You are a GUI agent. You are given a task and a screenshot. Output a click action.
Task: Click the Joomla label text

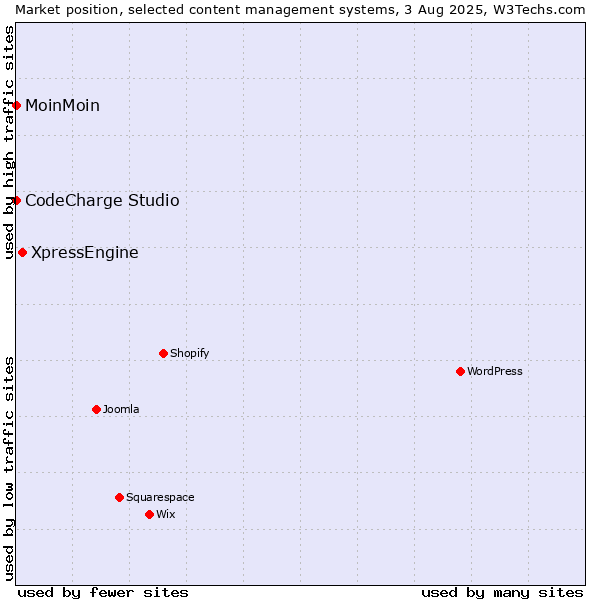pyautogui.click(x=121, y=409)
